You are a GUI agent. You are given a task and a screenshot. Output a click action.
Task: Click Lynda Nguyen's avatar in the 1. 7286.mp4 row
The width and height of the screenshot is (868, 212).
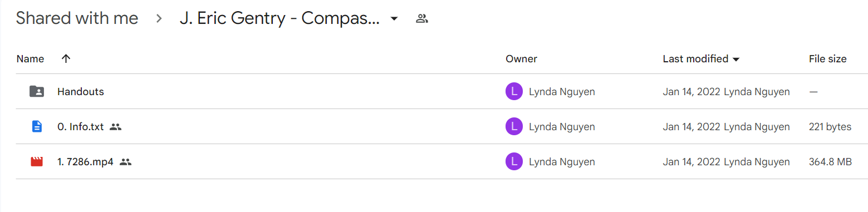point(514,162)
